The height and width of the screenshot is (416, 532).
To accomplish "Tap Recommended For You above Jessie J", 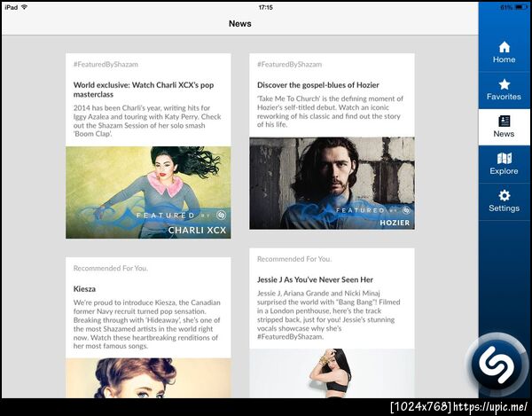I will (294, 259).
